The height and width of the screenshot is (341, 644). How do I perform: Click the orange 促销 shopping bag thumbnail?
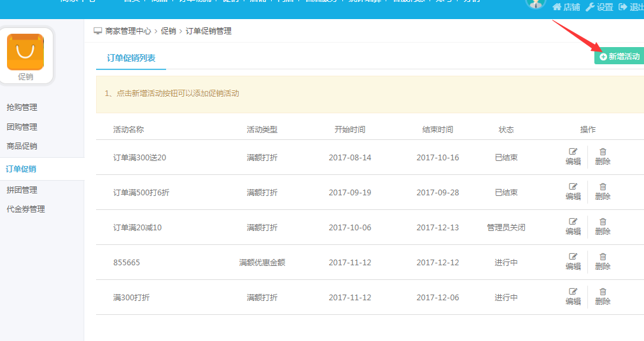click(x=25, y=52)
